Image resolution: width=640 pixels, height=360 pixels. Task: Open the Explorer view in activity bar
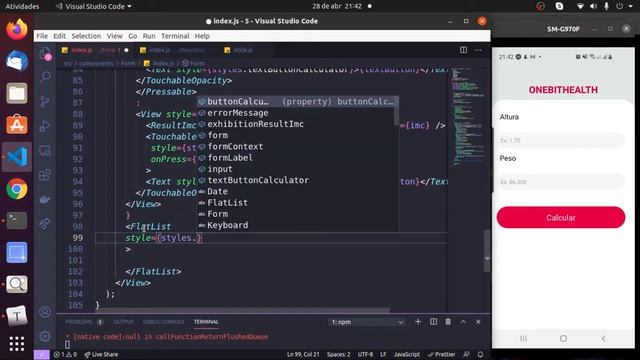point(45,54)
